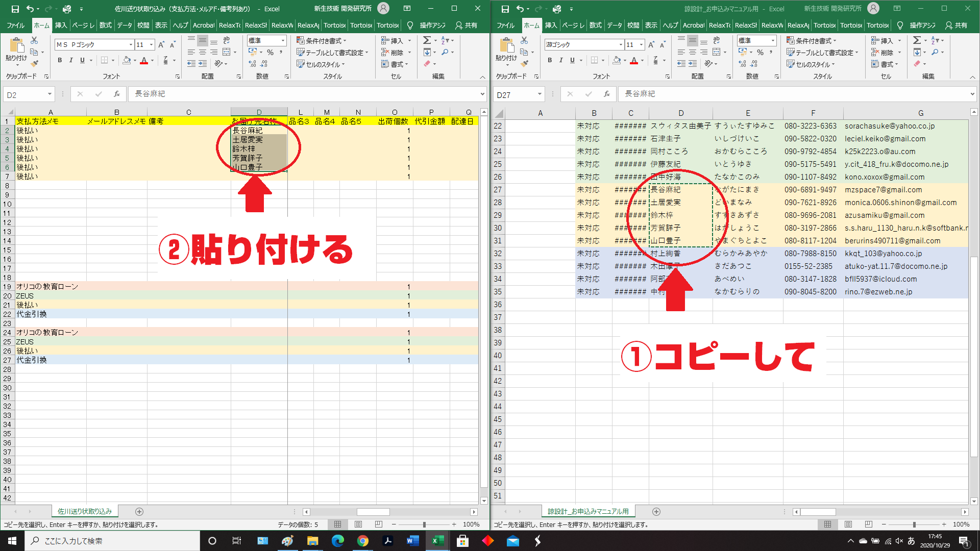Click the save icon in left Excel window
The height and width of the screenshot is (551, 980).
coord(15,9)
